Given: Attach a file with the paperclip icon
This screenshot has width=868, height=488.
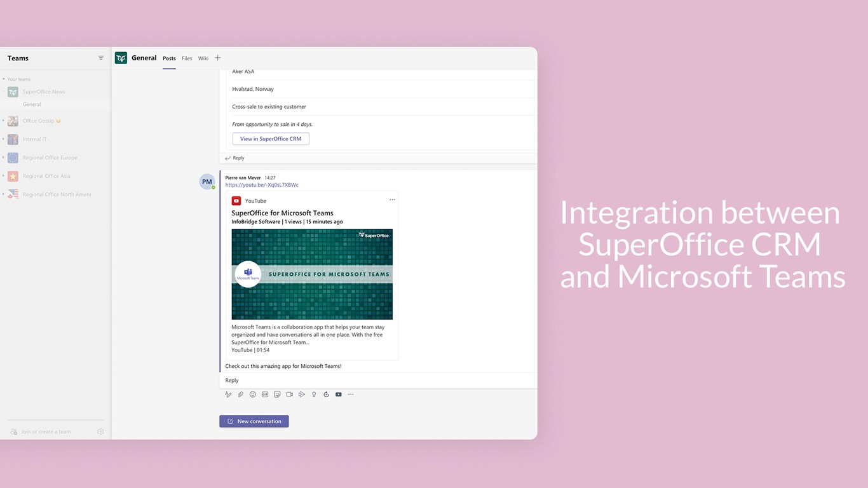Looking at the screenshot, I should (x=241, y=395).
